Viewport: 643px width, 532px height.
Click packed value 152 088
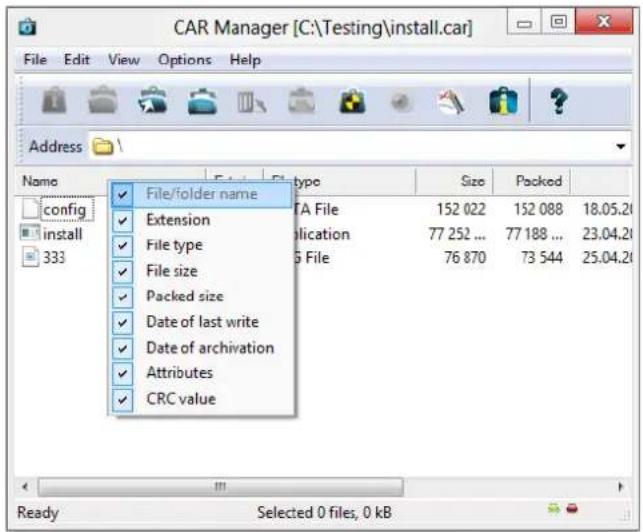(538, 209)
